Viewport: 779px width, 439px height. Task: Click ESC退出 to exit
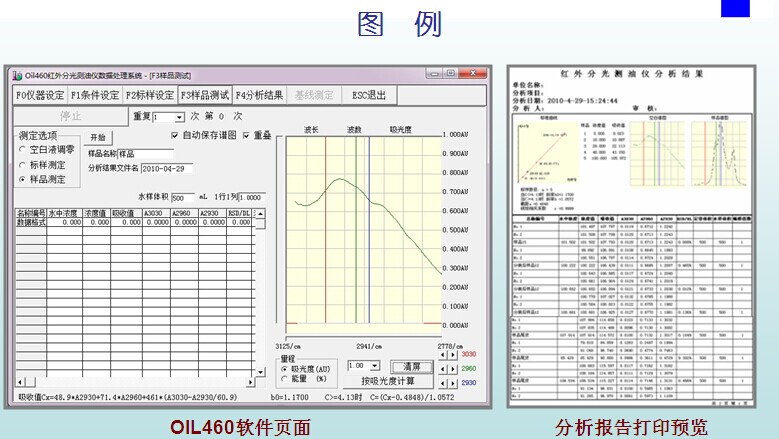pyautogui.click(x=369, y=95)
